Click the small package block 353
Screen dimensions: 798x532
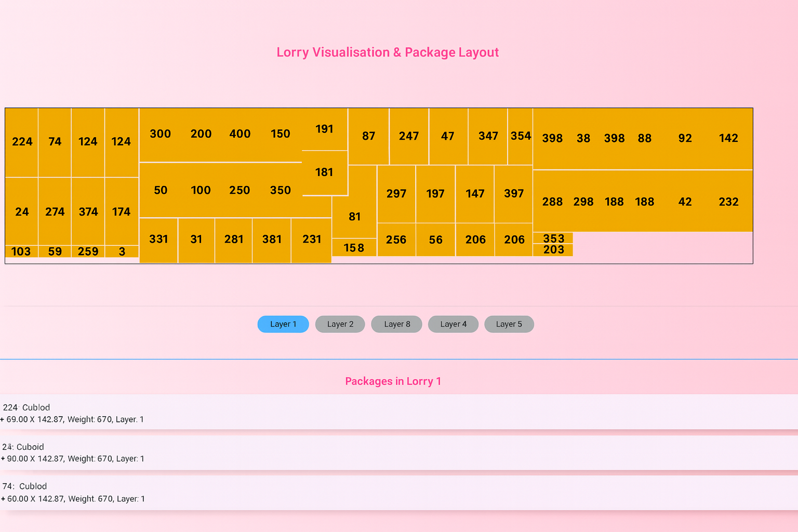(x=553, y=238)
